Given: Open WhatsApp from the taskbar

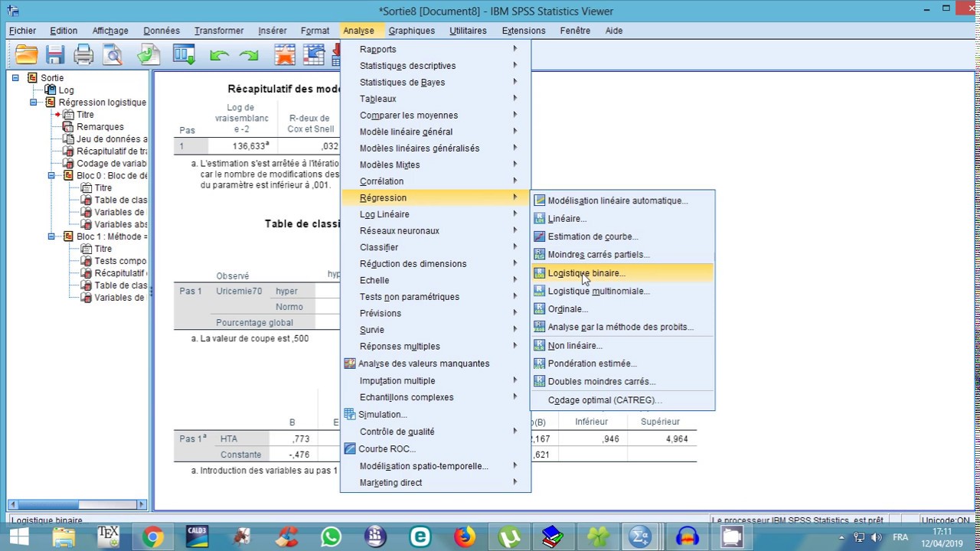Looking at the screenshot, I should (331, 537).
